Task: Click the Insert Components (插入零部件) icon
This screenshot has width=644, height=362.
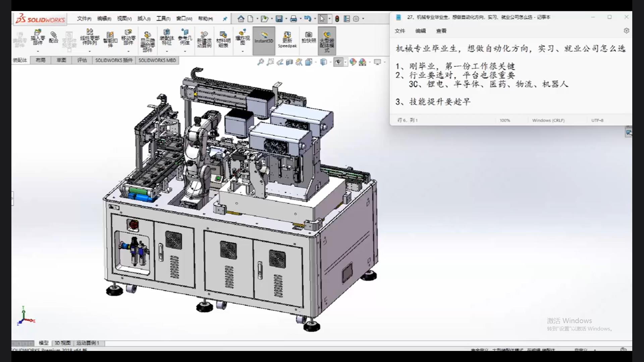Action: [38, 37]
